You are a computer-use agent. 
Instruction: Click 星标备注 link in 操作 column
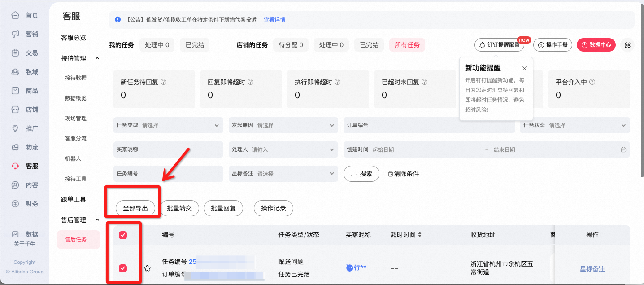pos(592,269)
